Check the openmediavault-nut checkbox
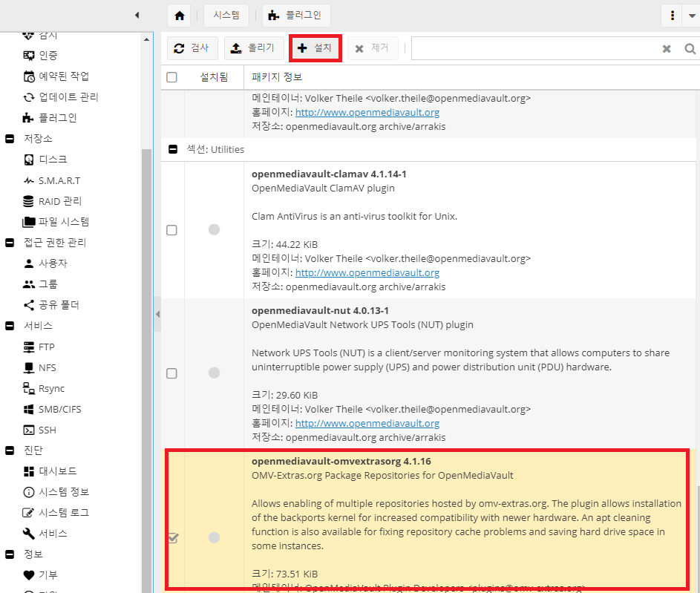Viewport: 700px width, 593px height. click(172, 373)
